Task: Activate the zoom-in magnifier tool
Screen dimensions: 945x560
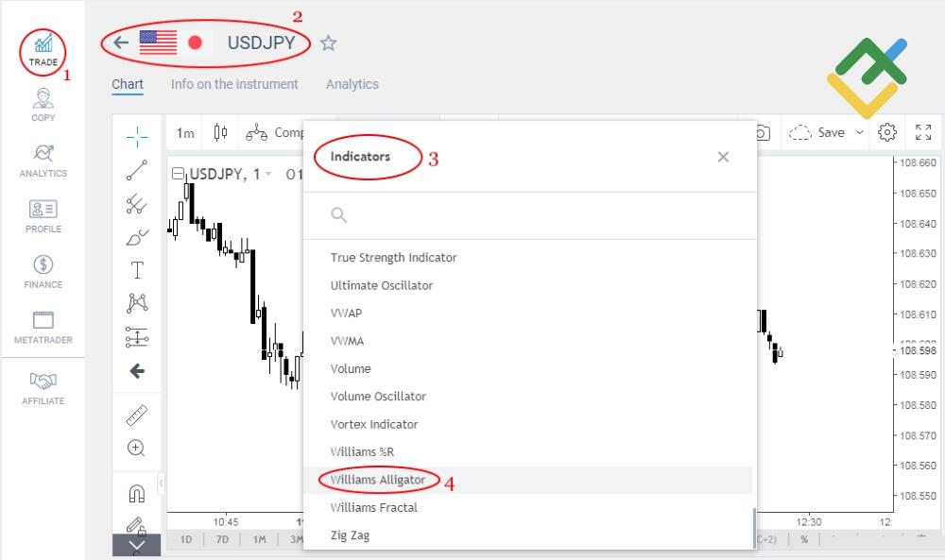Action: click(x=137, y=449)
